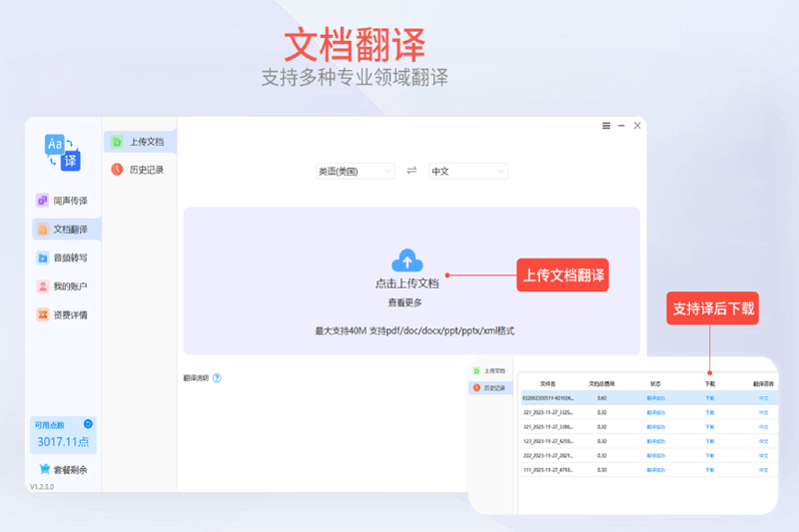Image resolution: width=799 pixels, height=532 pixels.
Task: Expand the 英语(美国) source language dropdown
Action: (355, 171)
